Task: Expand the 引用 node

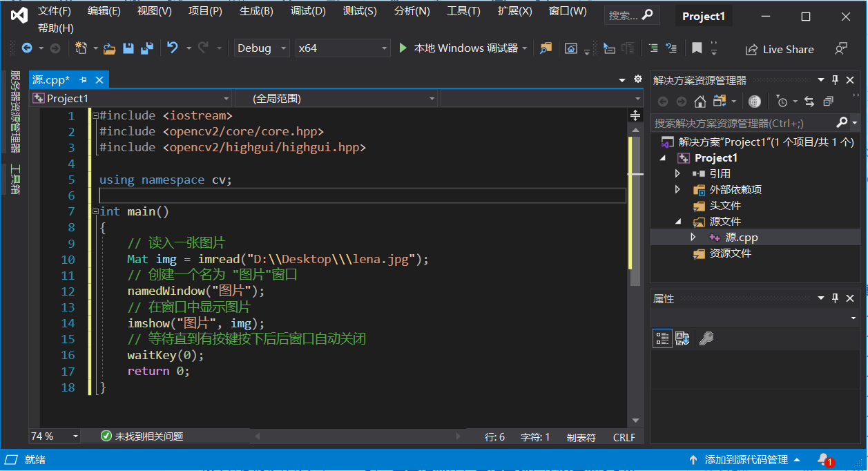Action: (x=678, y=174)
